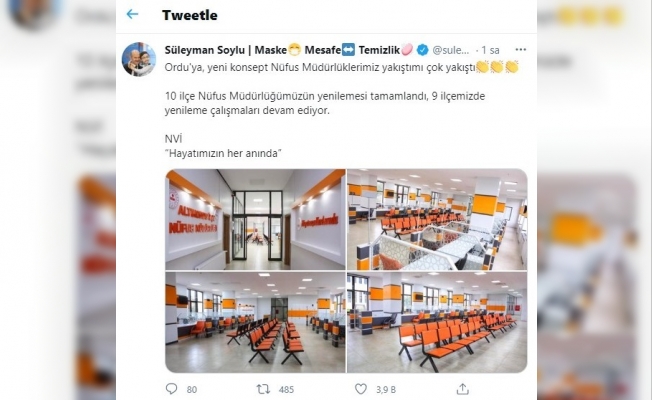
Task: Open the bottom-right orange chairs photo
Action: click(437, 322)
